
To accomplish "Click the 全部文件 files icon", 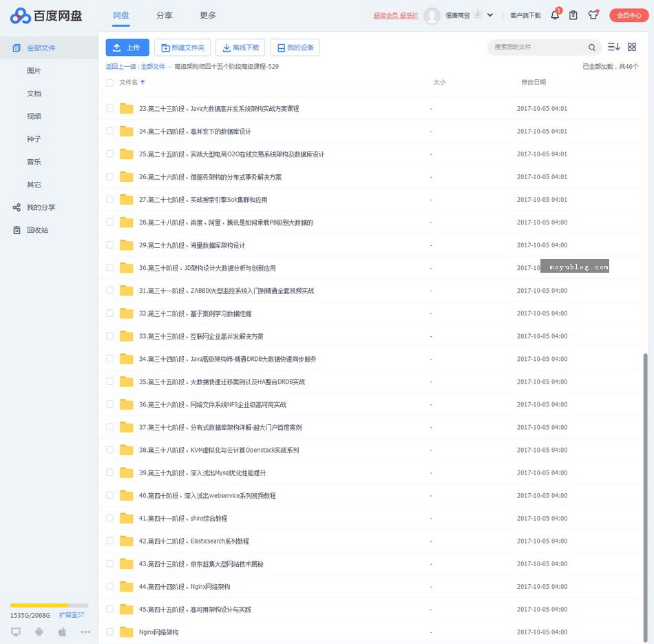I will pos(17,48).
